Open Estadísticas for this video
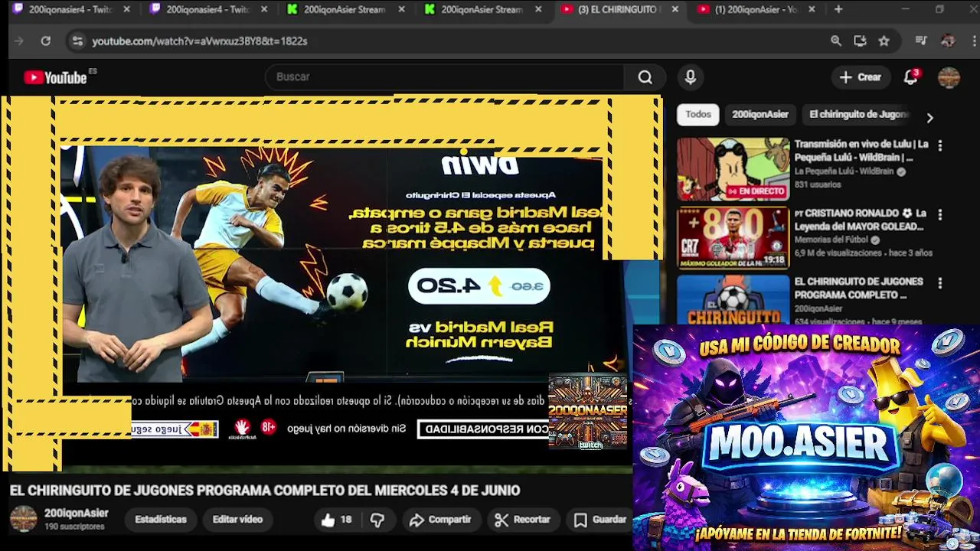Image resolution: width=980 pixels, height=551 pixels. (x=161, y=520)
